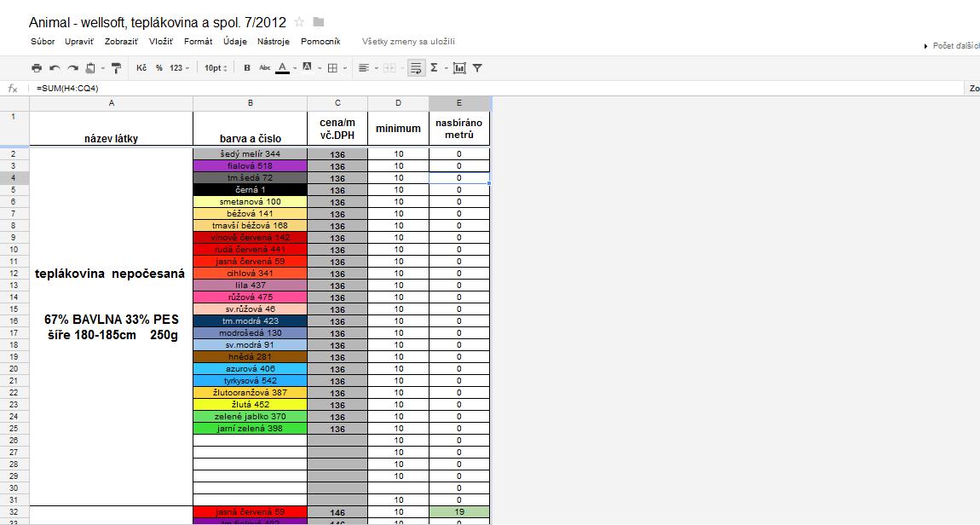This screenshot has height=525, width=980.
Task: Apply strikethrough text formatting
Action: tap(264, 68)
